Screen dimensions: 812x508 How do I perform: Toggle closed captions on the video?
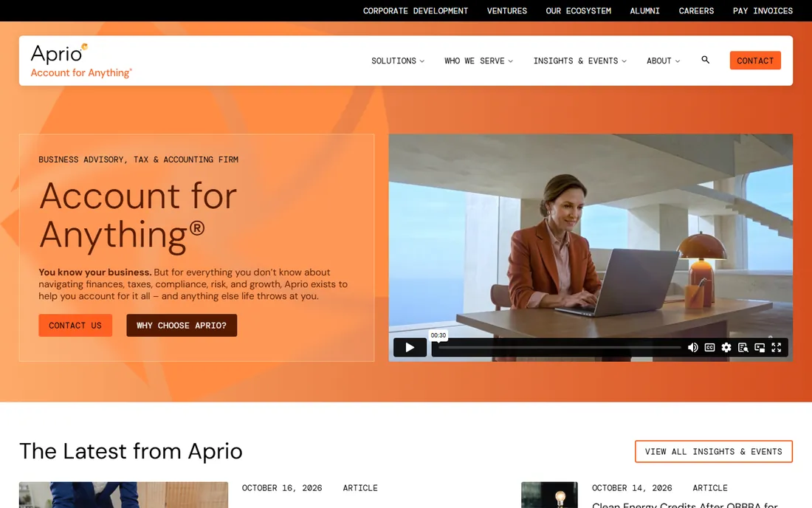(x=709, y=348)
